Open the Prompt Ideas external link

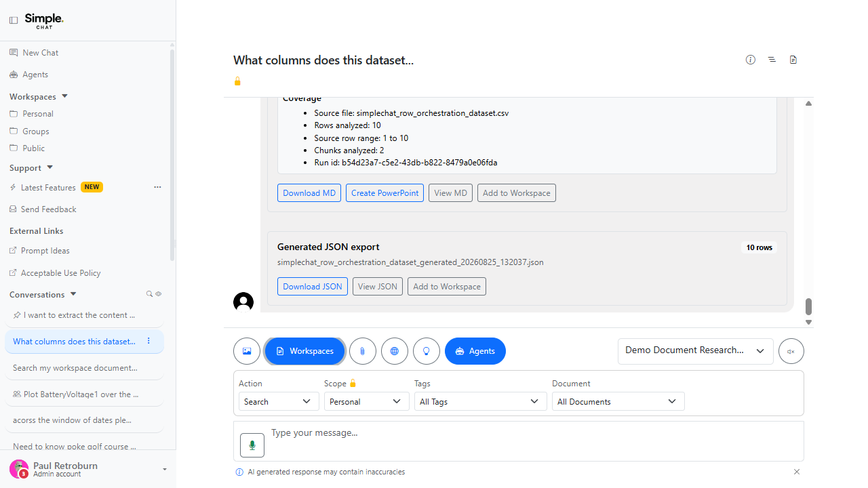pyautogui.click(x=39, y=251)
